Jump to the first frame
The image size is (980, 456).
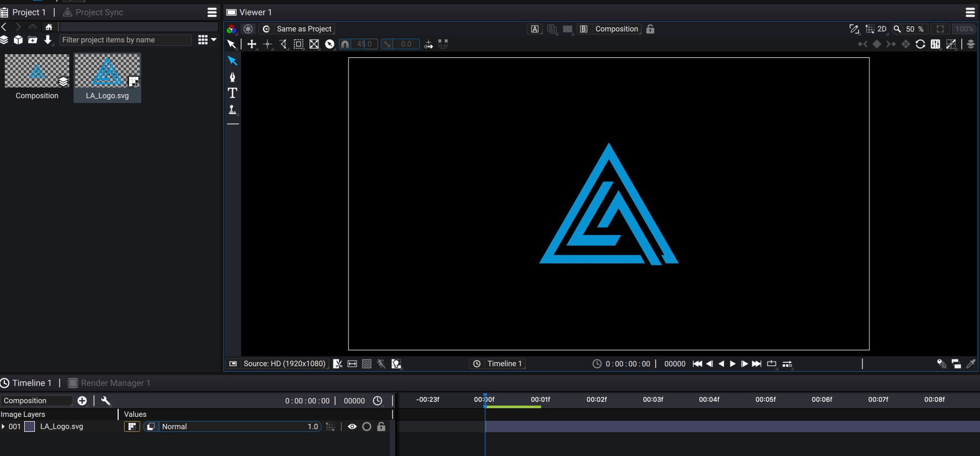tap(697, 364)
